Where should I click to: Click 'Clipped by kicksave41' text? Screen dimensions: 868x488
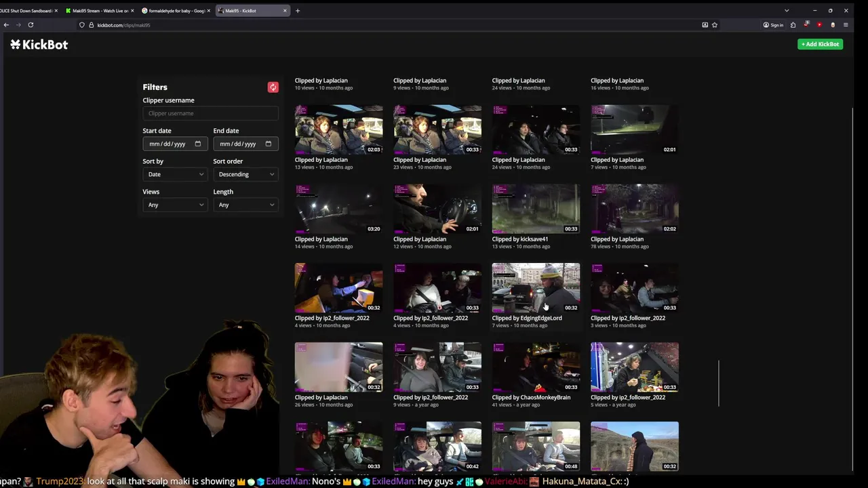pyautogui.click(x=520, y=239)
